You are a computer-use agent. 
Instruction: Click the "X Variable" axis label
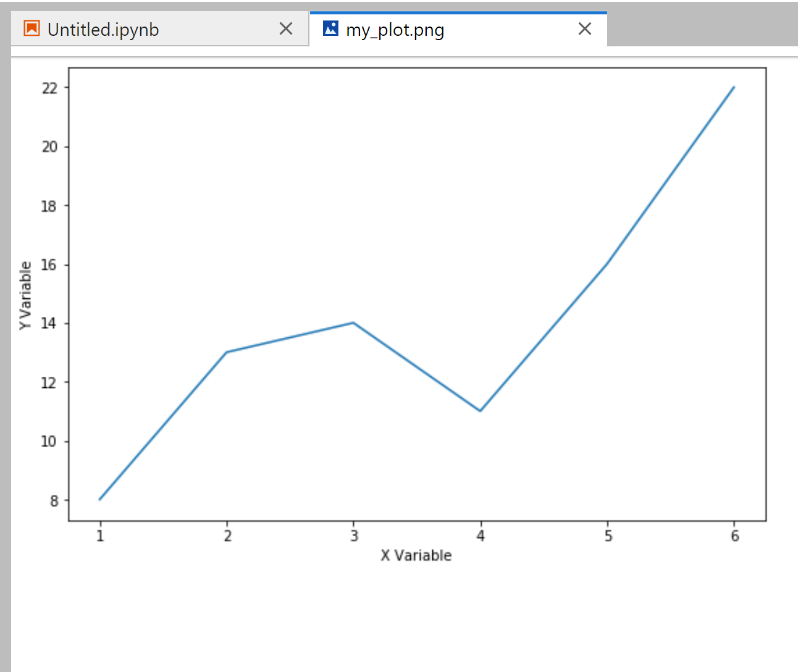(416, 555)
